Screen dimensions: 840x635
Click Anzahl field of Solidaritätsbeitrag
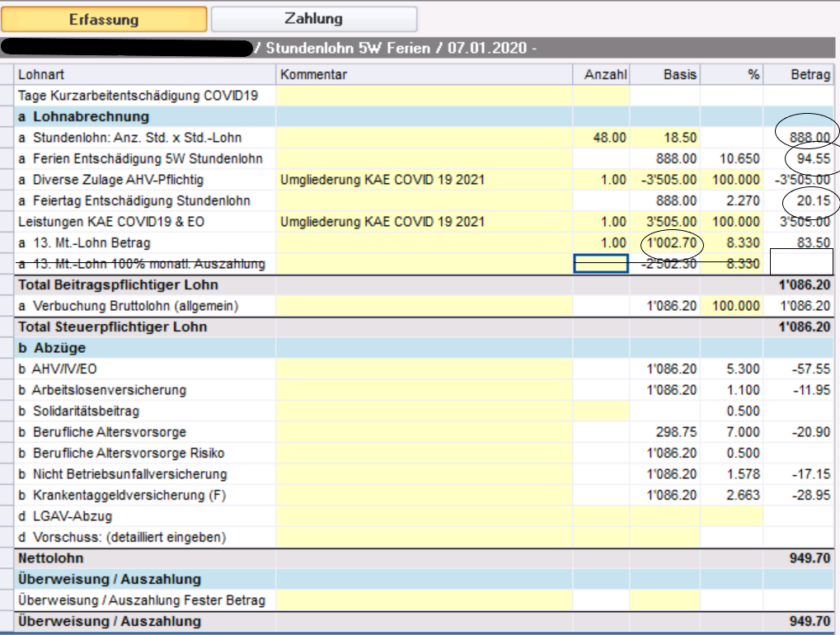[601, 411]
